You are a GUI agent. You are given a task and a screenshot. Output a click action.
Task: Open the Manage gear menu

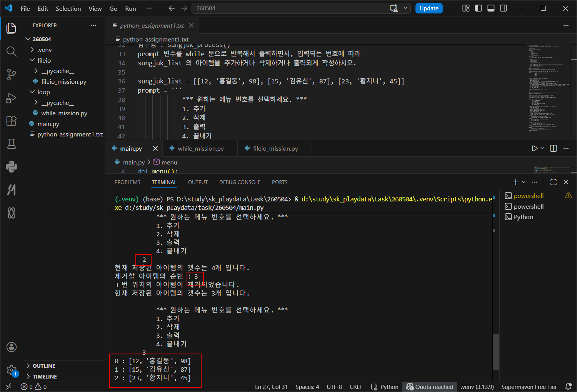point(12,370)
